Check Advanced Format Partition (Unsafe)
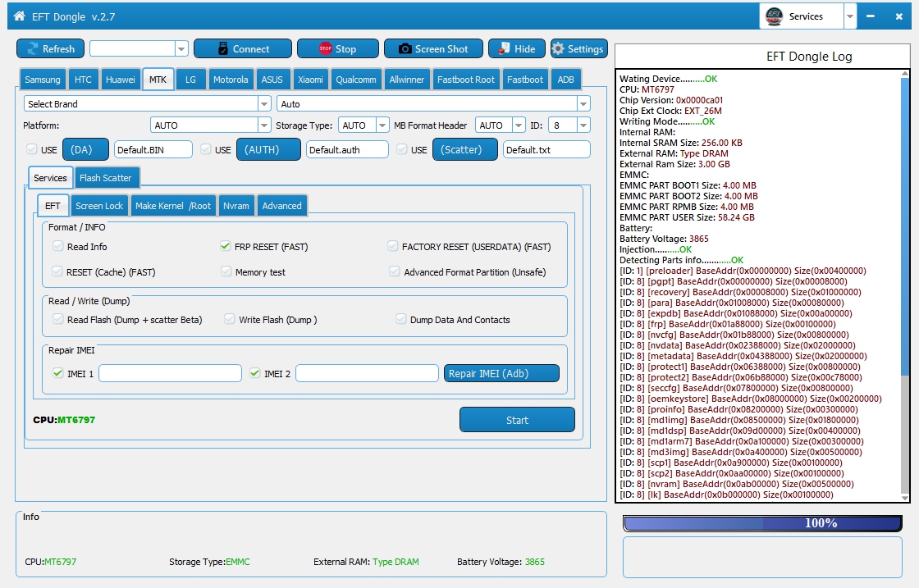This screenshot has height=588, width=919. (x=395, y=271)
